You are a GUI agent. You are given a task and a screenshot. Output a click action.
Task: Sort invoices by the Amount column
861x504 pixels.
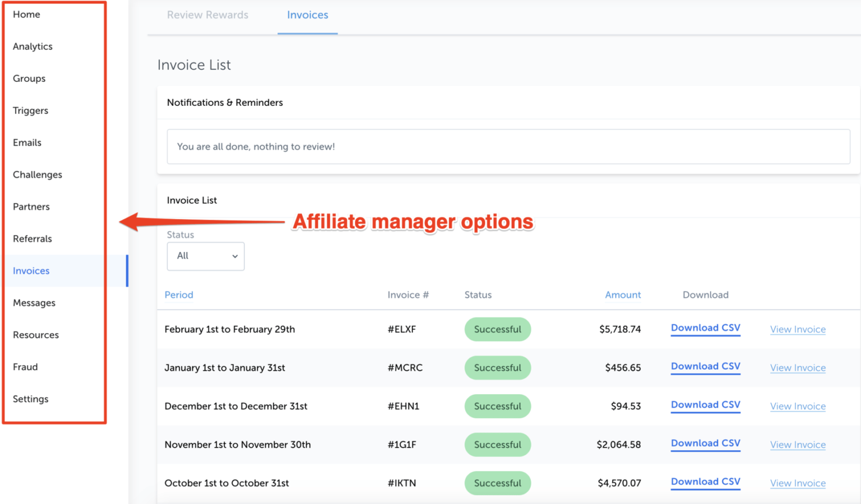623,295
